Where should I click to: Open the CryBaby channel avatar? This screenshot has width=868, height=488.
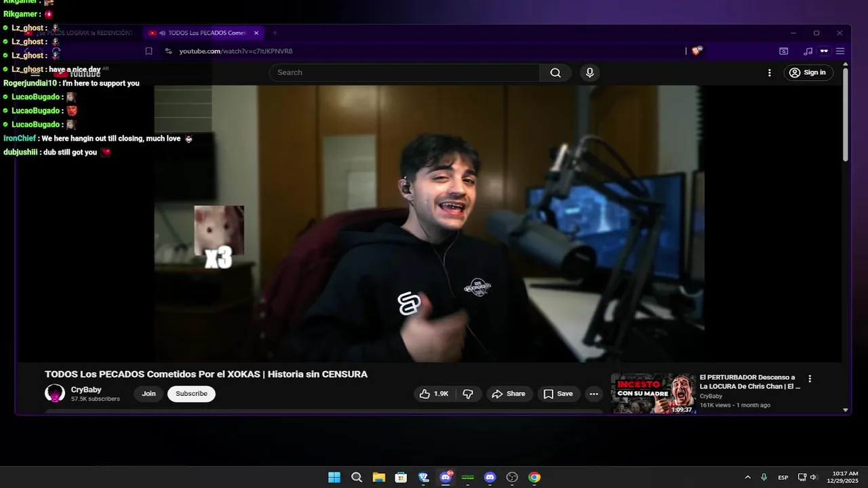tap(55, 393)
